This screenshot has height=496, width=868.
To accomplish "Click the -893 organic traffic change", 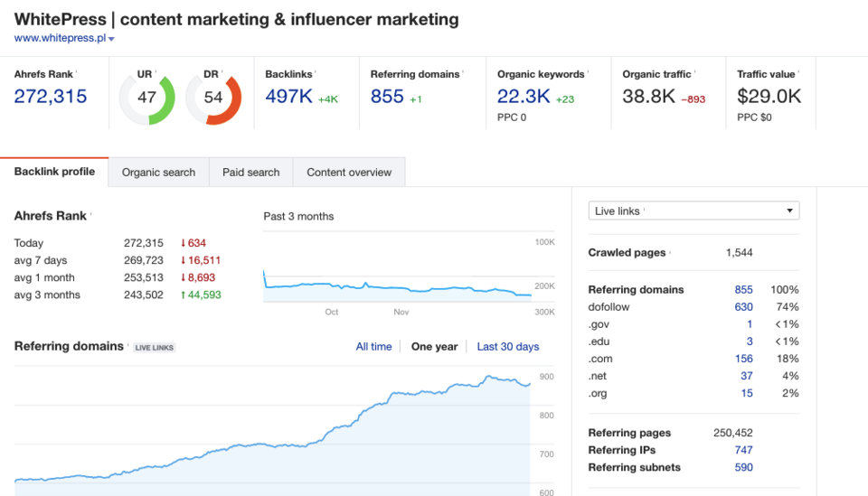I will tap(693, 99).
